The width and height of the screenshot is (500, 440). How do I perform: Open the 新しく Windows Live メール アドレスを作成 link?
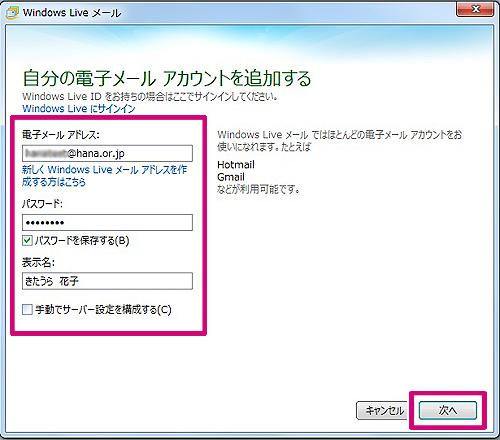click(x=104, y=176)
